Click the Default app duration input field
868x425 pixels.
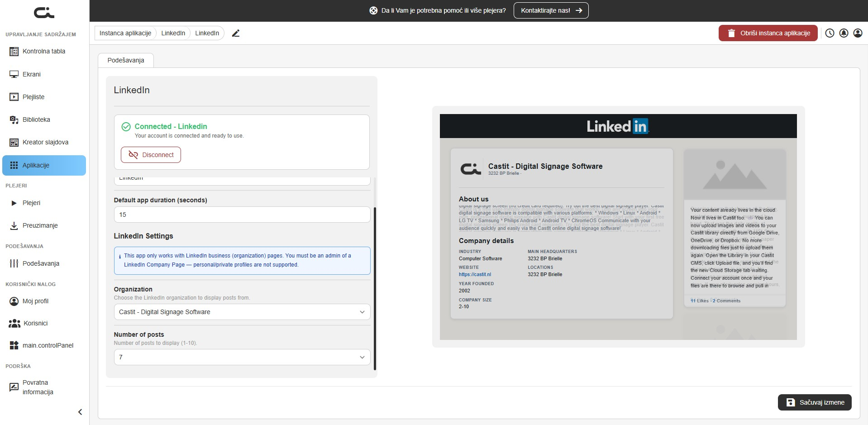(x=242, y=215)
